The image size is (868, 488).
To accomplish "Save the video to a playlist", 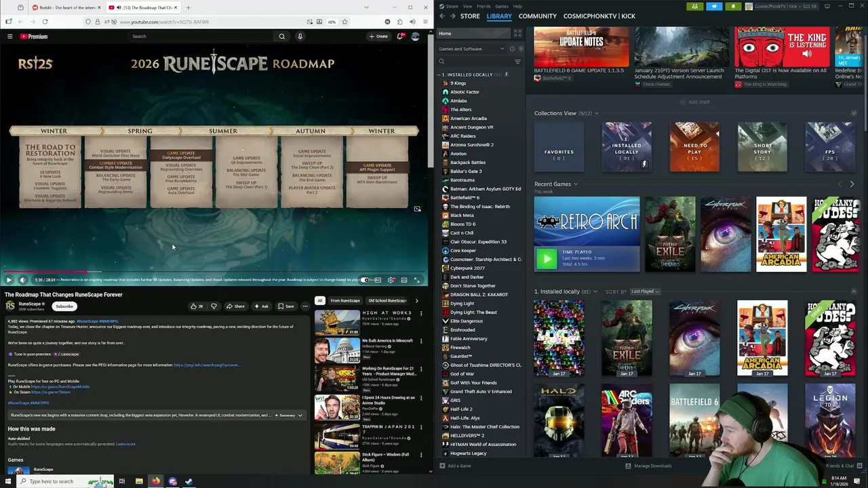I will pos(286,306).
